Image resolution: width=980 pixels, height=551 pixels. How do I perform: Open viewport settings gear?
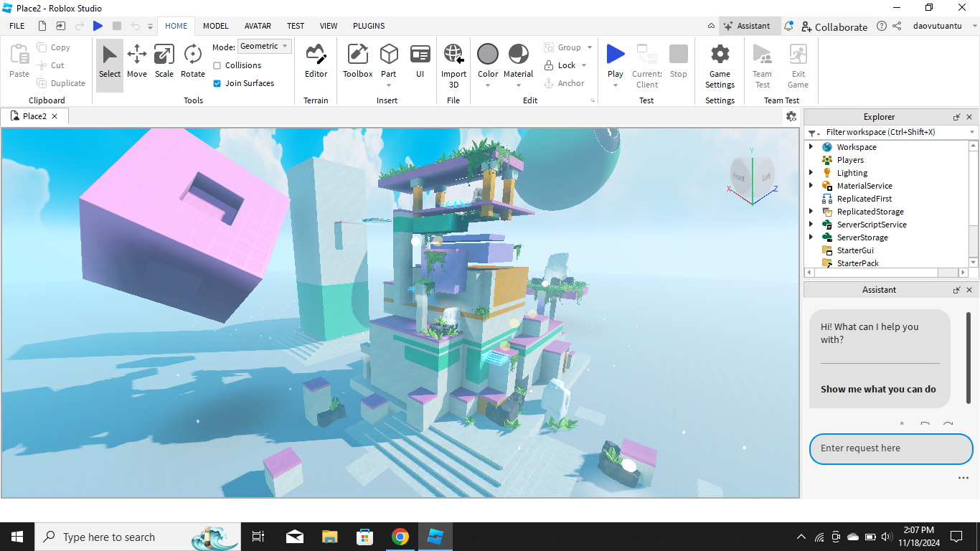(791, 116)
